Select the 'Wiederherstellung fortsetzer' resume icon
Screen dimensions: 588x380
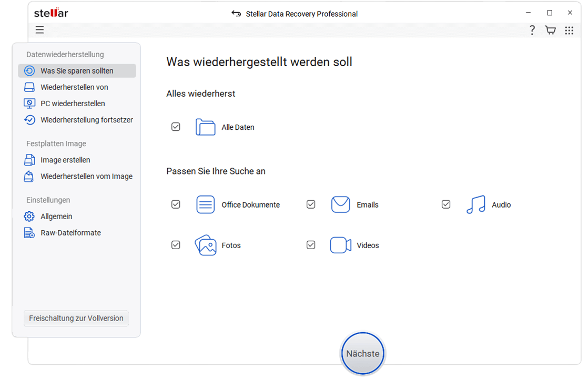point(29,120)
